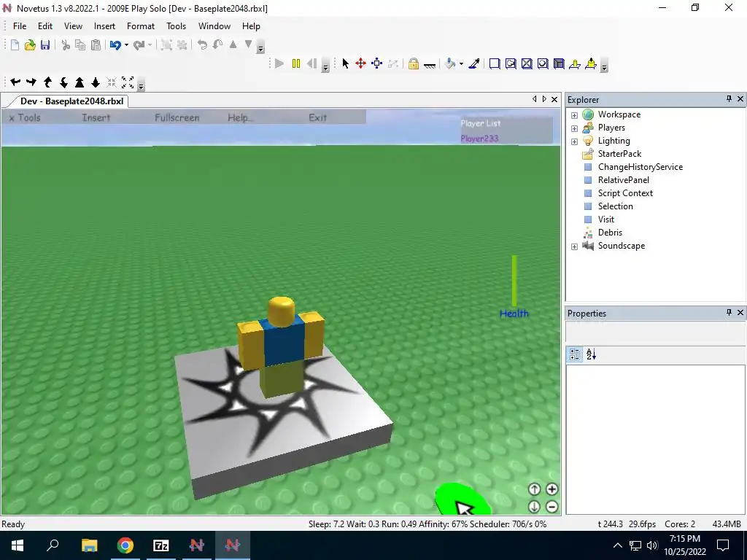Click the camera zoom out arrow icon
Viewport: 747px width, 560px height.
tap(96, 82)
